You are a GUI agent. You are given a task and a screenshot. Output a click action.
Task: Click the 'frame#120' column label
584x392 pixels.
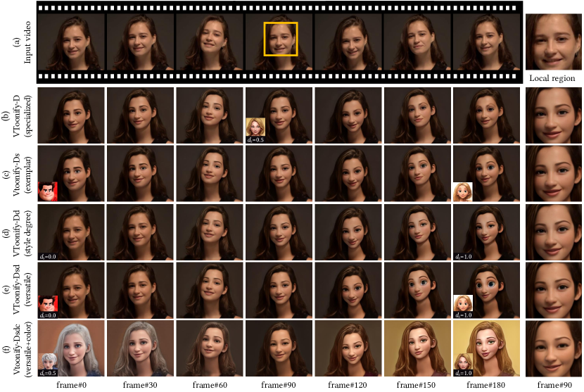point(348,385)
